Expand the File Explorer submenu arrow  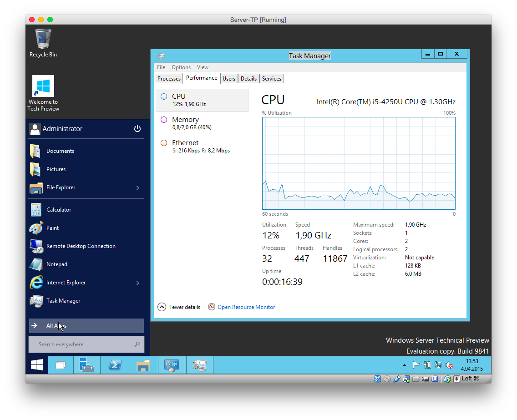(x=138, y=188)
